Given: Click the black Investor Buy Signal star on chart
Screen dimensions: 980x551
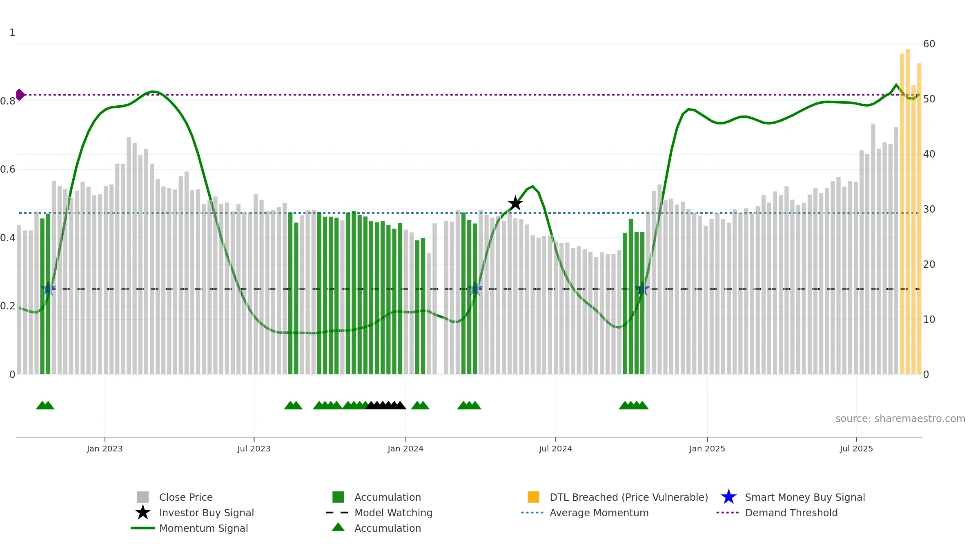Looking at the screenshot, I should [x=515, y=203].
